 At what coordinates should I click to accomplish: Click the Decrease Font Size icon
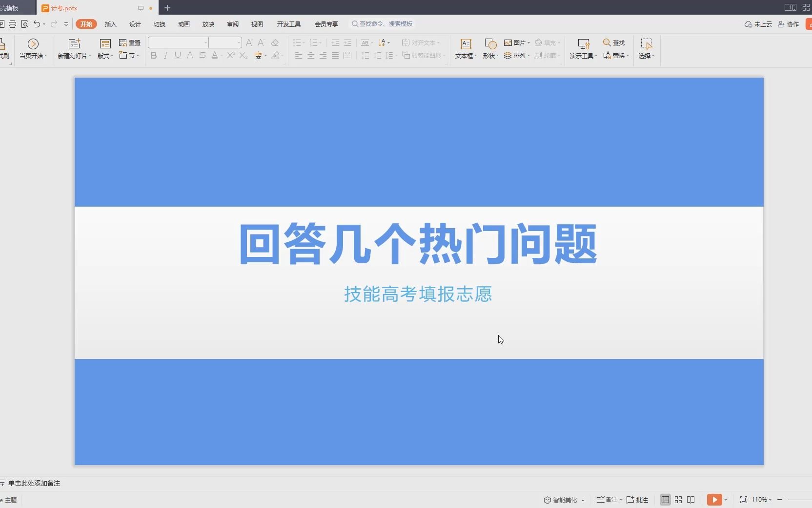262,42
